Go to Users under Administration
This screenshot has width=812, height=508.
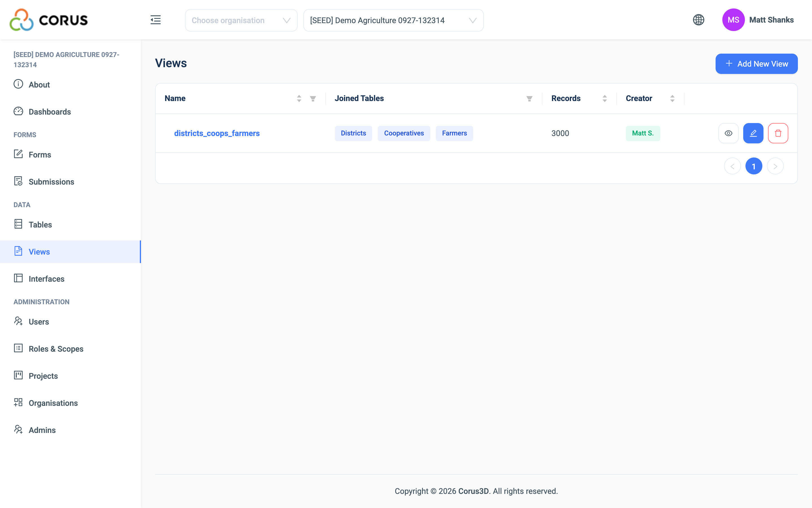point(70,321)
